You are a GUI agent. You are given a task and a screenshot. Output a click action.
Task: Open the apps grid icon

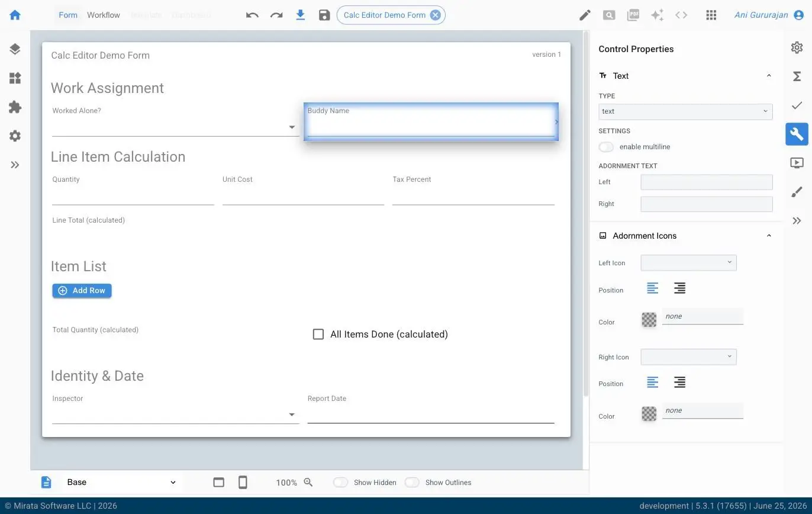tap(711, 15)
